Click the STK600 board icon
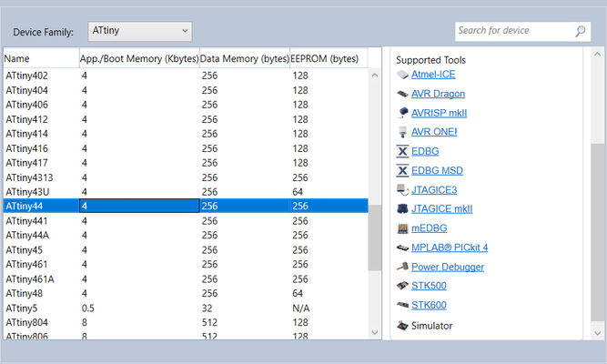607x364 pixels. [x=403, y=305]
